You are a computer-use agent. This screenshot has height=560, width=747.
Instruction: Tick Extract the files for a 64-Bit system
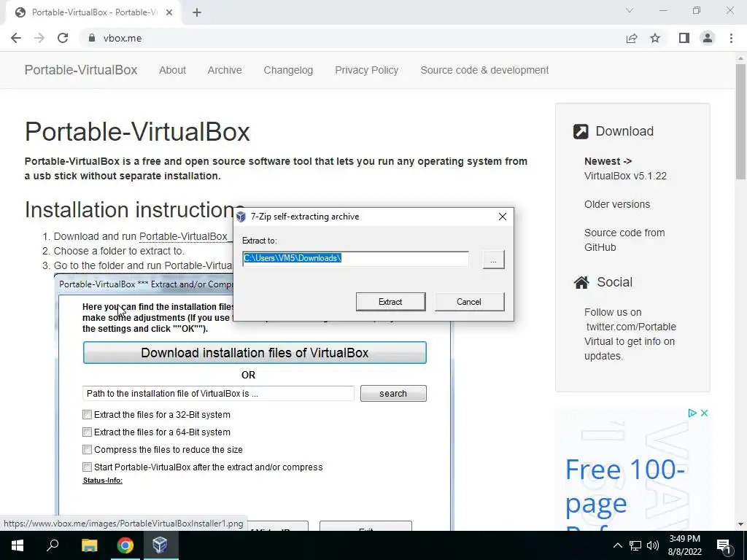point(88,432)
